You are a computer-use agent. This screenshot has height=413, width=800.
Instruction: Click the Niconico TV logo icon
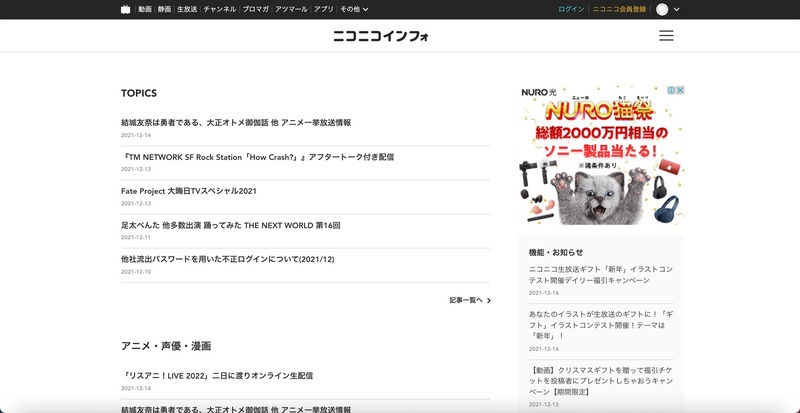click(x=125, y=9)
